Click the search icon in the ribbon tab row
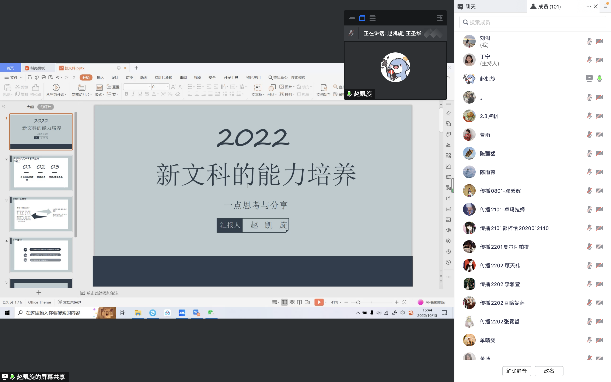 point(270,78)
